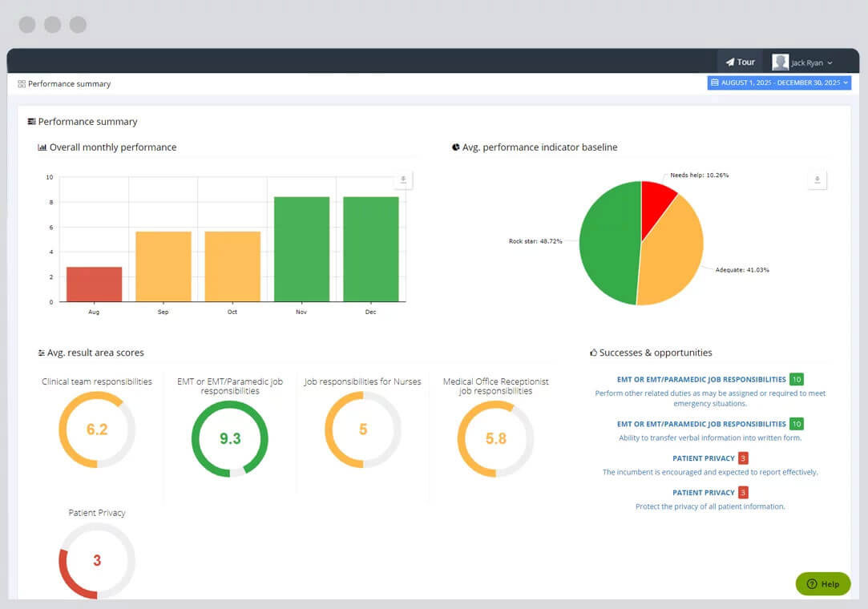Open the chevron next to the date range label
The width and height of the screenshot is (868, 609).
(846, 83)
